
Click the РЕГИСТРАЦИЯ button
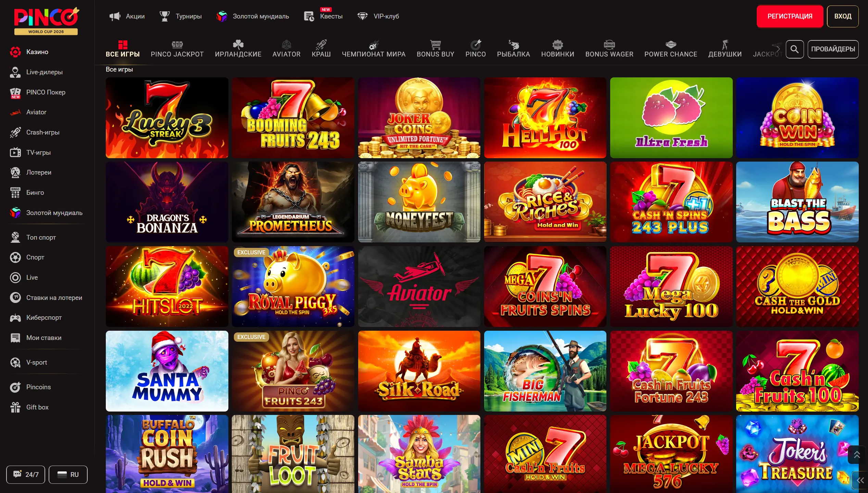tap(790, 16)
